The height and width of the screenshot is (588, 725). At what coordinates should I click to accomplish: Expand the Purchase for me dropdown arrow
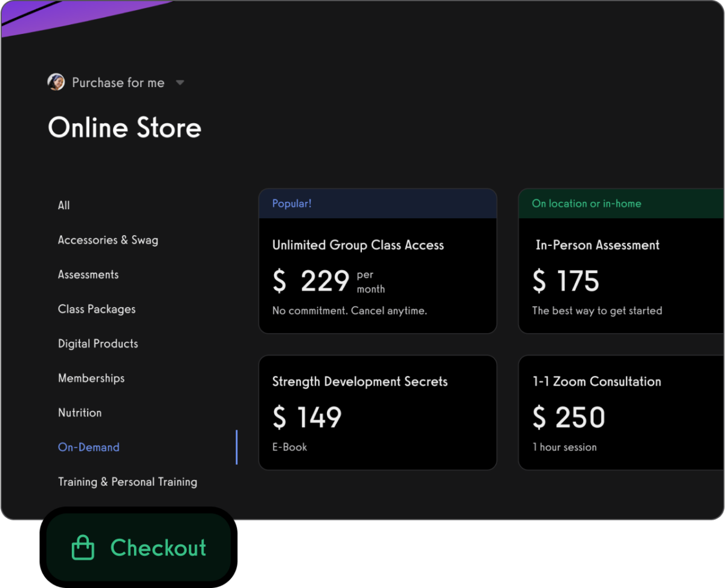(x=179, y=83)
